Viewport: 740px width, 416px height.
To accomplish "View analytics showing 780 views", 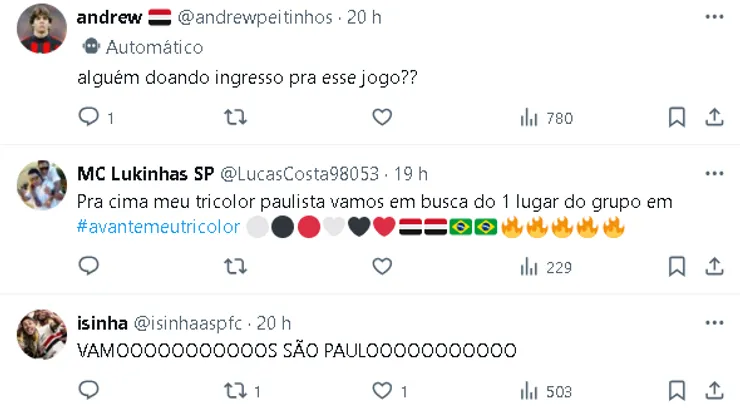I will coord(546,118).
